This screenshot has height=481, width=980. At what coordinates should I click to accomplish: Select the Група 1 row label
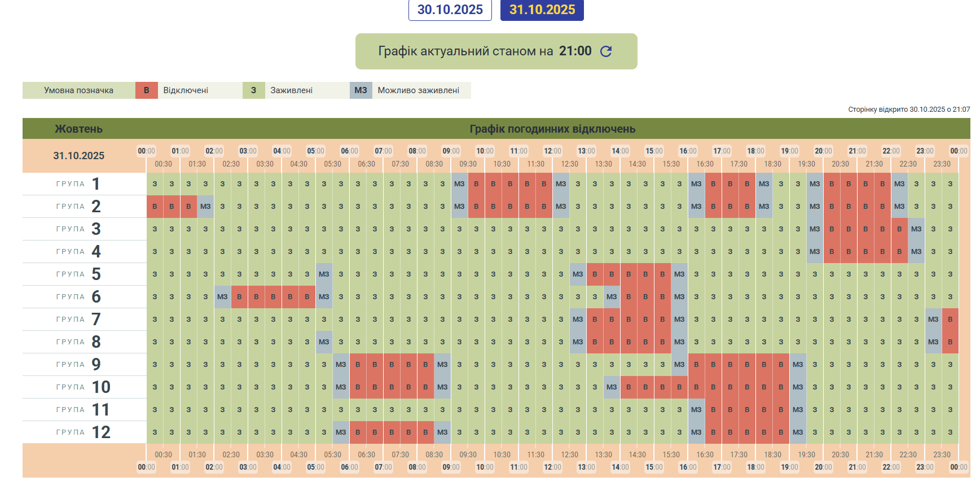pos(78,184)
